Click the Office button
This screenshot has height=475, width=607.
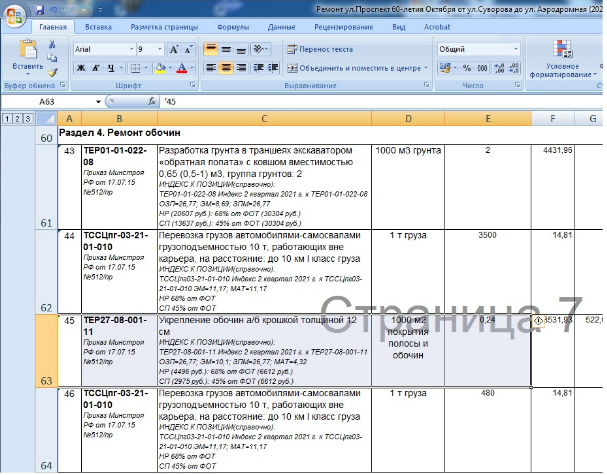[x=14, y=16]
